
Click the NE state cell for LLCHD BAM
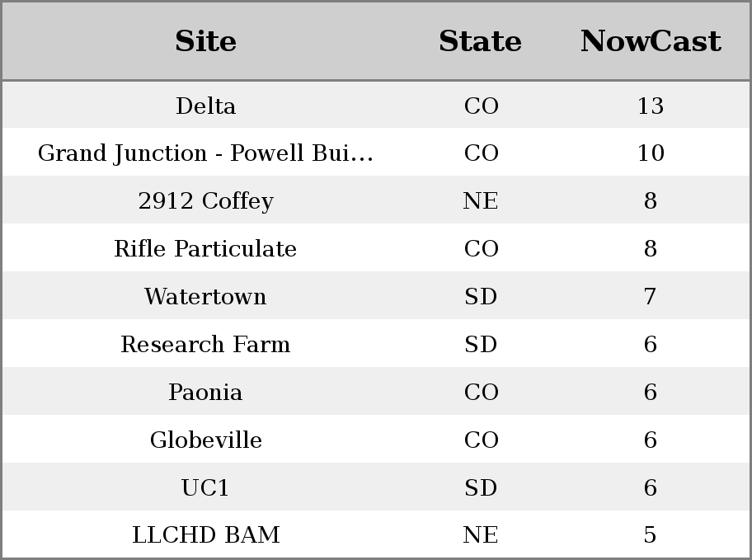point(480,534)
